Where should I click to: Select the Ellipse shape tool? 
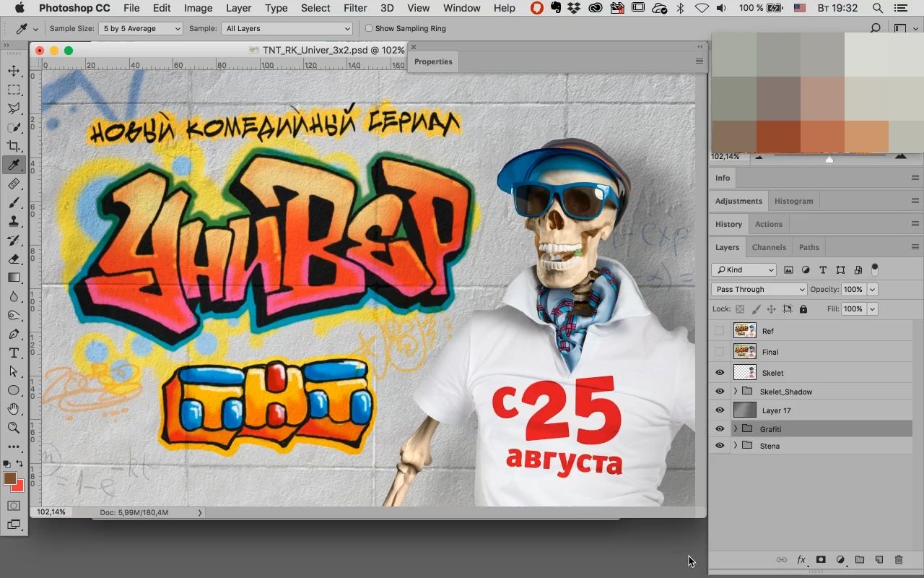pos(14,390)
